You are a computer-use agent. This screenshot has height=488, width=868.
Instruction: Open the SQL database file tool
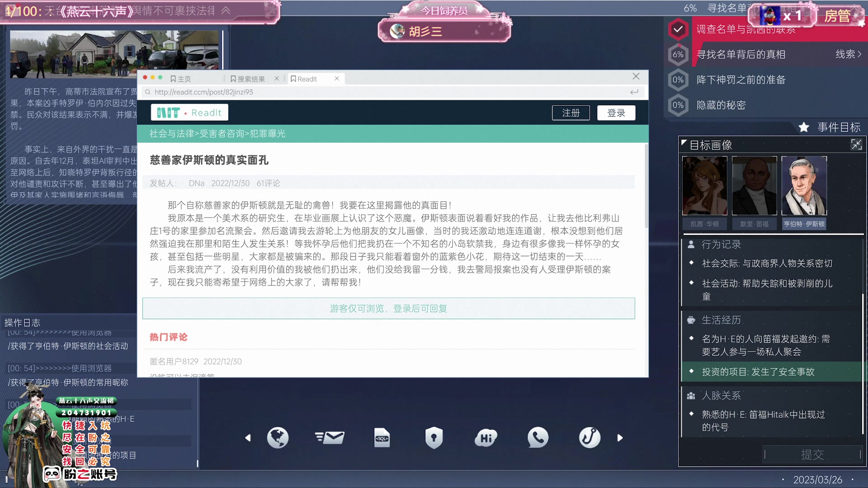(x=382, y=437)
